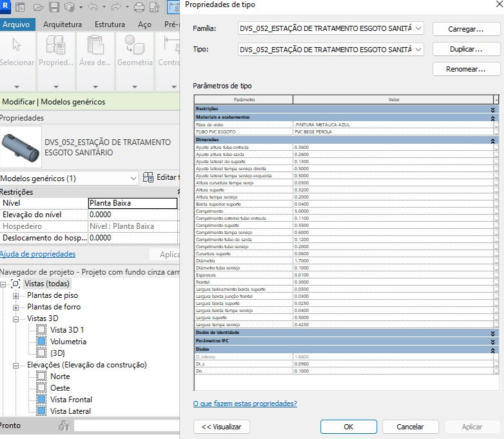The image size is (504, 439).
Task: Click the Vistas (todas) browser icon
Action: point(15,284)
